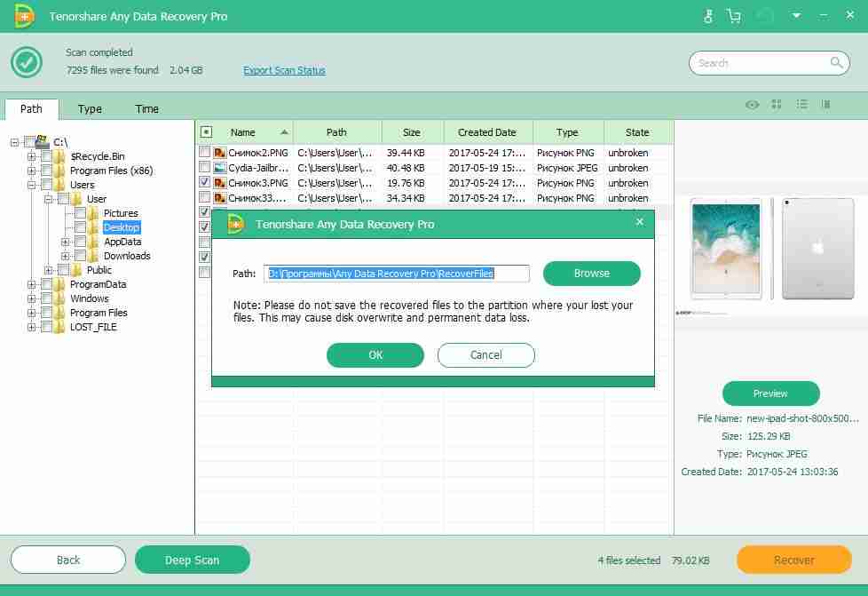Go Back to the previous step
The image size is (868, 596).
[x=68, y=560]
